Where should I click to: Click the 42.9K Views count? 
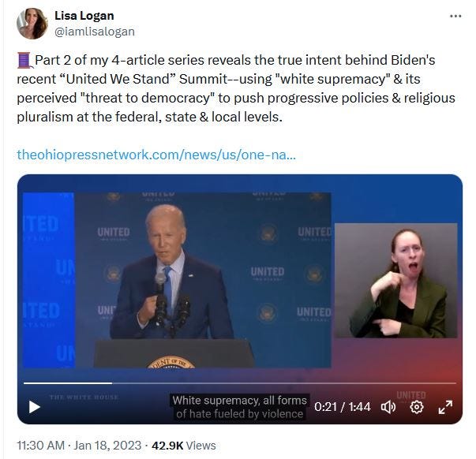pyautogui.click(x=184, y=446)
